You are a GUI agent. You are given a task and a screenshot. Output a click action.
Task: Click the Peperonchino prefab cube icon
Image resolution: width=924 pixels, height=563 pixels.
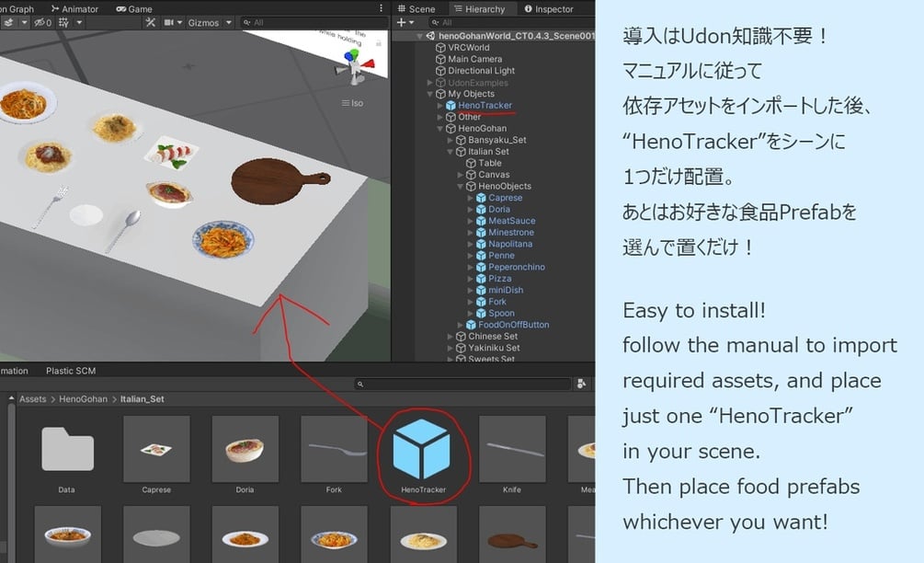point(481,267)
